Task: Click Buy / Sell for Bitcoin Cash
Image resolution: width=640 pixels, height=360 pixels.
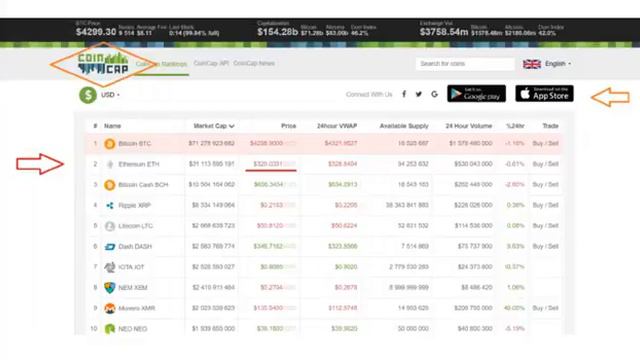Action: click(x=545, y=184)
